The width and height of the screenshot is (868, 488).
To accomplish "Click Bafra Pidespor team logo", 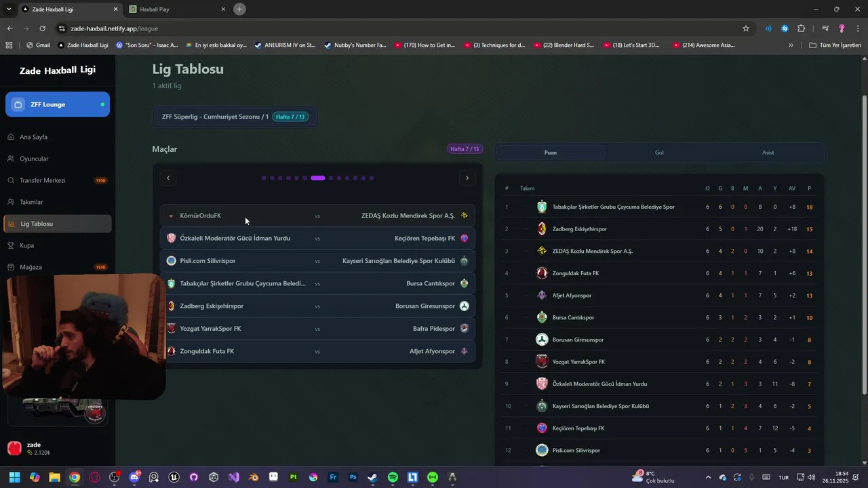I will 465,329.
